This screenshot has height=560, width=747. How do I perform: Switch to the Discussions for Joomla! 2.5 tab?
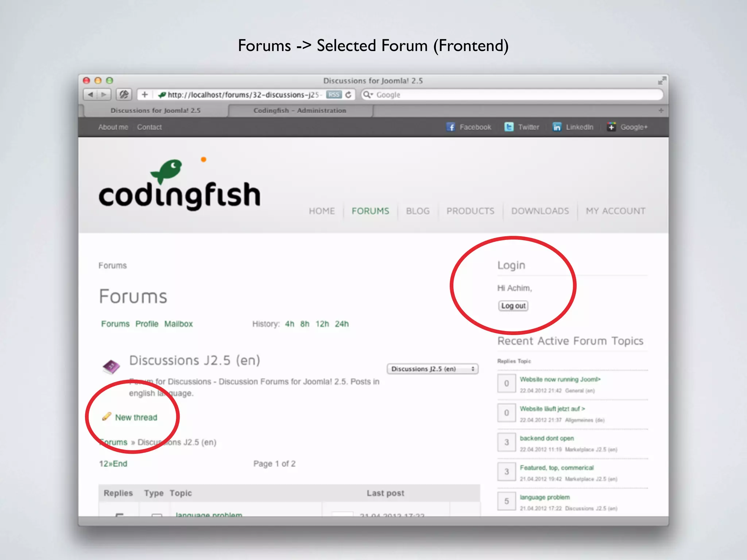point(156,110)
